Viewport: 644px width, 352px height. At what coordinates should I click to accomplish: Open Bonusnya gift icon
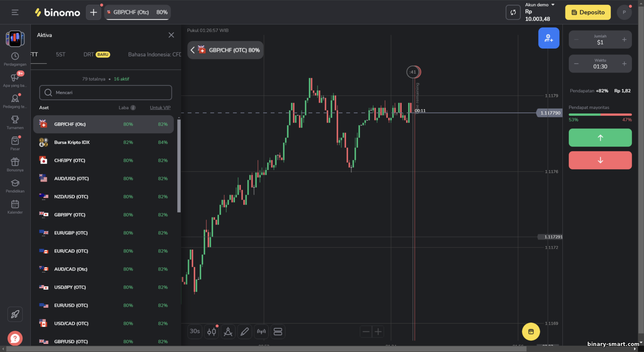(15, 164)
